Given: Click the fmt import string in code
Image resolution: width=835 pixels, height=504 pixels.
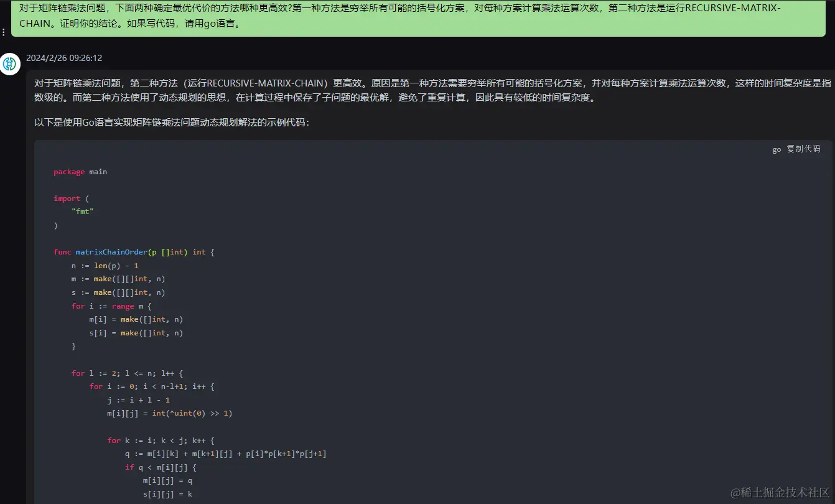Looking at the screenshot, I should [82, 211].
